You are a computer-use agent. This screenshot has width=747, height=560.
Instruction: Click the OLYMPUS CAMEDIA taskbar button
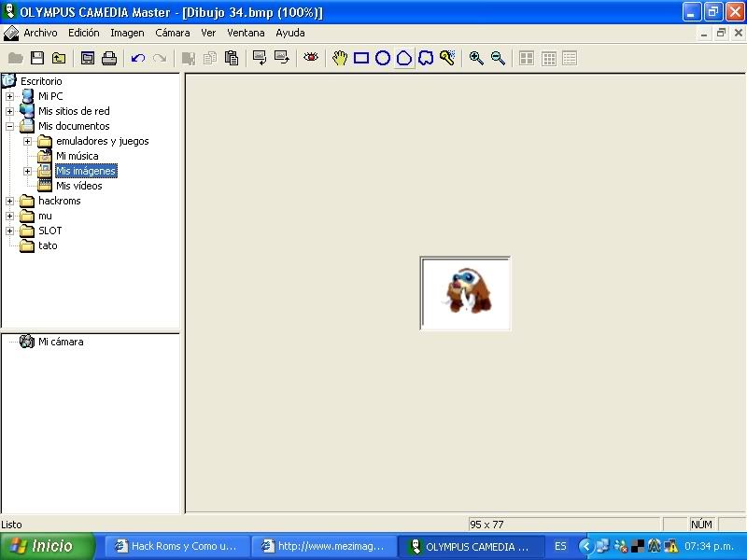coord(471,546)
